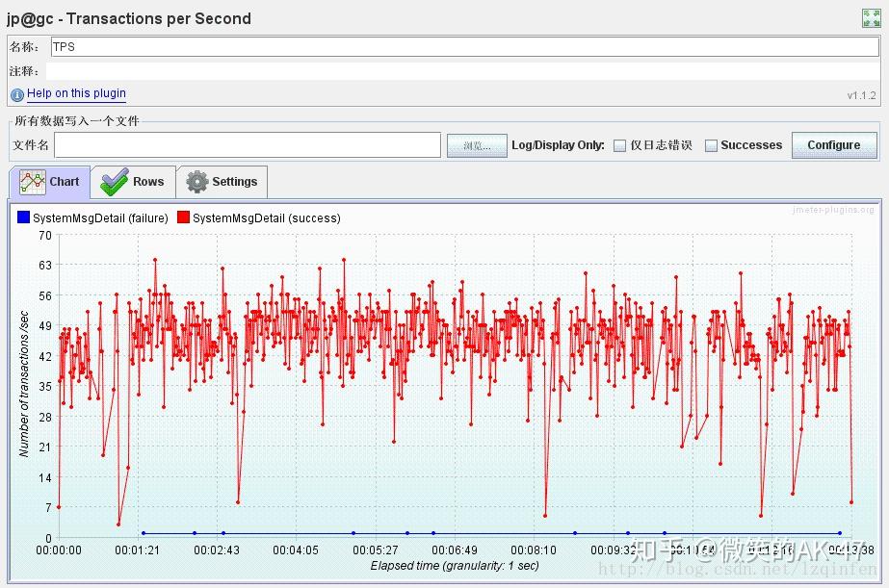Open the Help on this plugin link

(76, 93)
